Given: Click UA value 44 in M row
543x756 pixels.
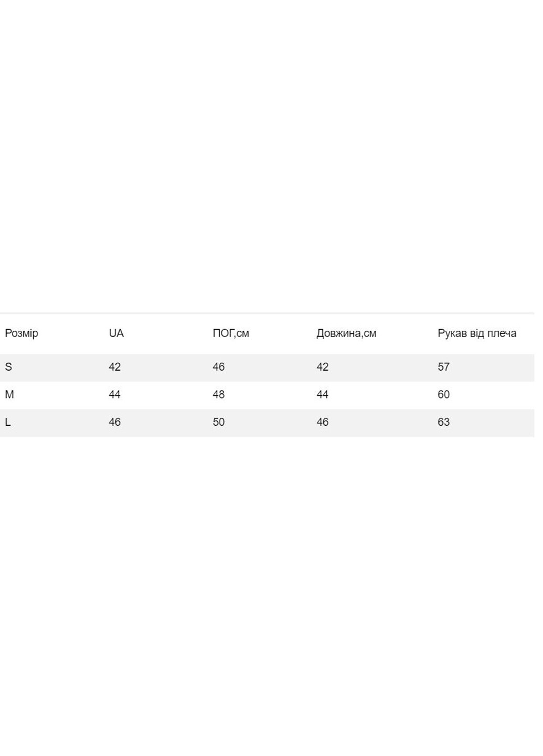Looking at the screenshot, I should pos(114,395).
